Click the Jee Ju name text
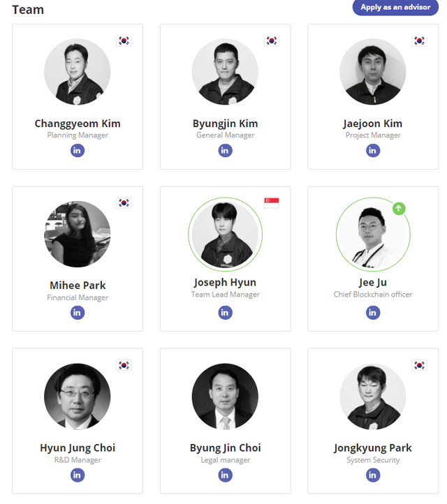The image size is (447, 504). point(373,283)
